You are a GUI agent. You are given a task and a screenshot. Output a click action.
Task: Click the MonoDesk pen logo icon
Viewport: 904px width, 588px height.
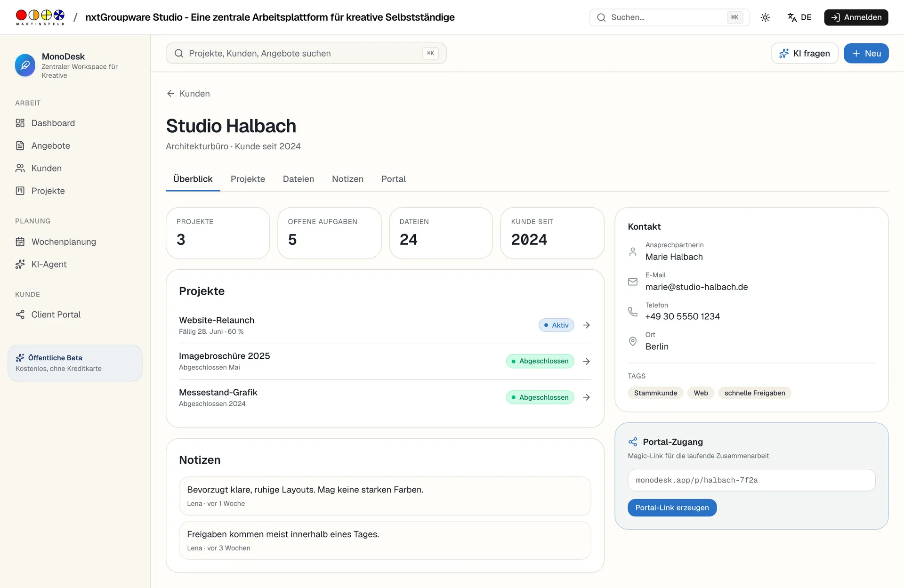click(x=25, y=65)
